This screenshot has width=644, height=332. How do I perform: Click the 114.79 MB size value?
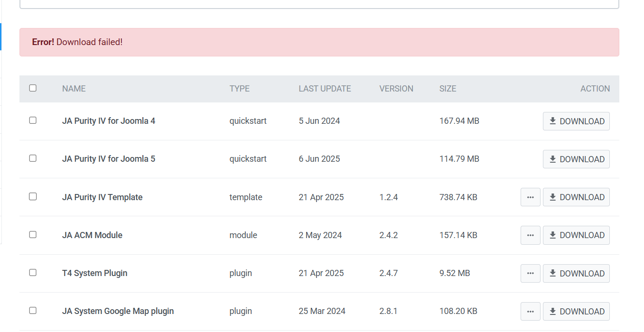pos(459,159)
